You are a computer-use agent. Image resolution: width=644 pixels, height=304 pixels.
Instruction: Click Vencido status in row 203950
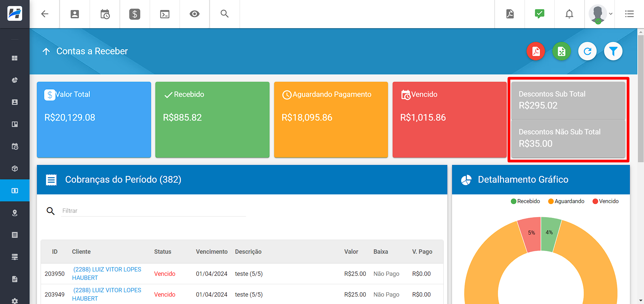pos(165,274)
